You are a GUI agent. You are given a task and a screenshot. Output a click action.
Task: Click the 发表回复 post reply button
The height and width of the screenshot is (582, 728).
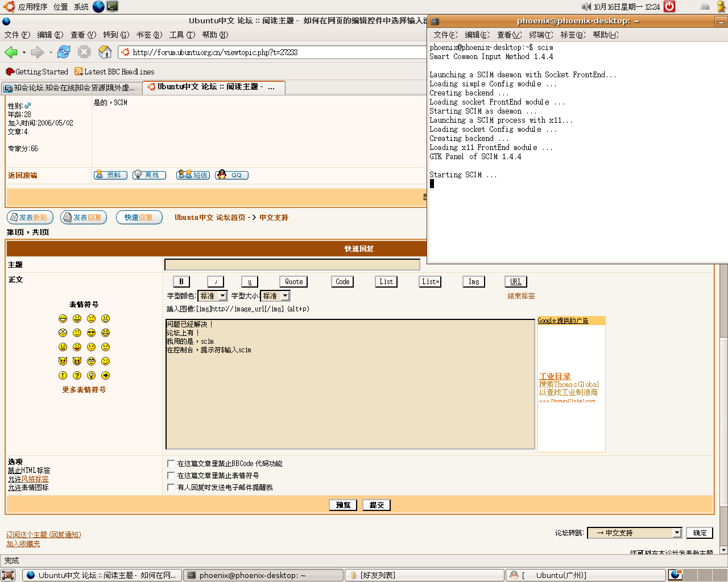[84, 217]
